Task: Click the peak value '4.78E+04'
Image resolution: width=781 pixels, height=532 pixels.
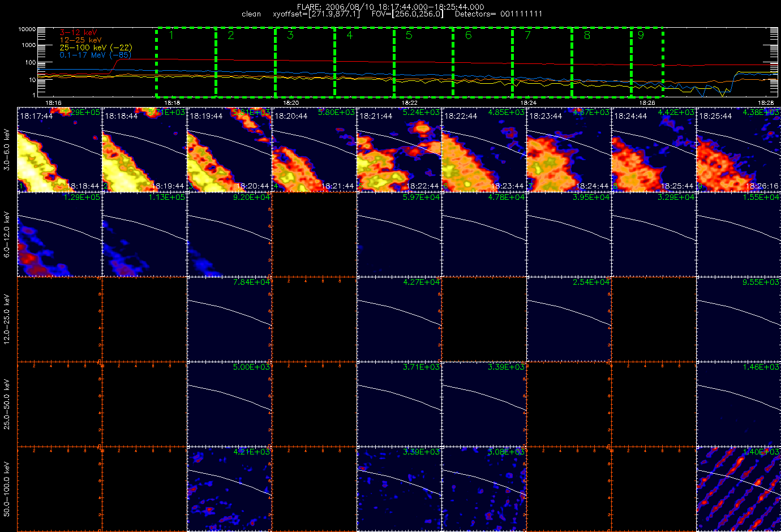Action: 507,198
